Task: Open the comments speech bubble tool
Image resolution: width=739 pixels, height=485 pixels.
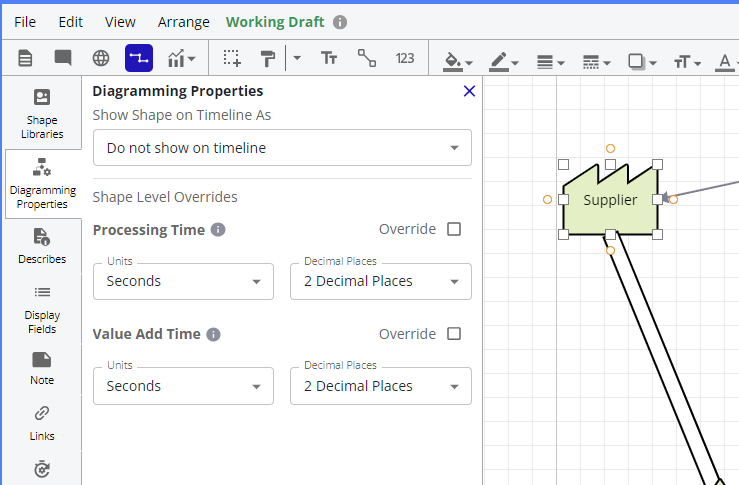Action: (63, 58)
